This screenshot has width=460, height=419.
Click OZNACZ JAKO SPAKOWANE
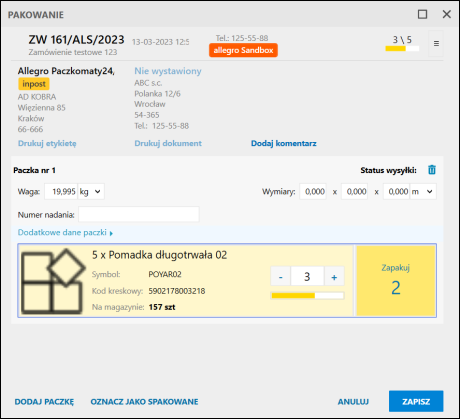pos(144,402)
